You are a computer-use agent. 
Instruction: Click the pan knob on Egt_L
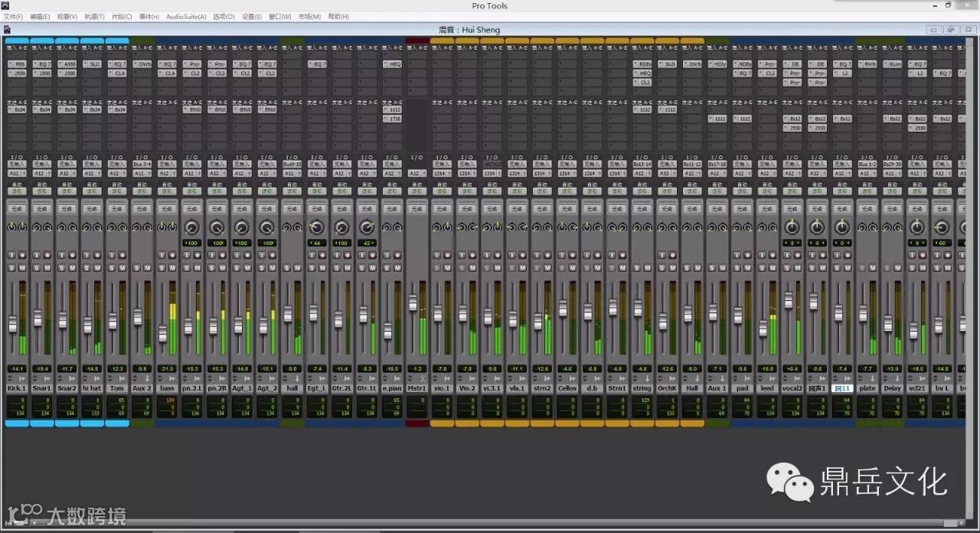pos(316,227)
